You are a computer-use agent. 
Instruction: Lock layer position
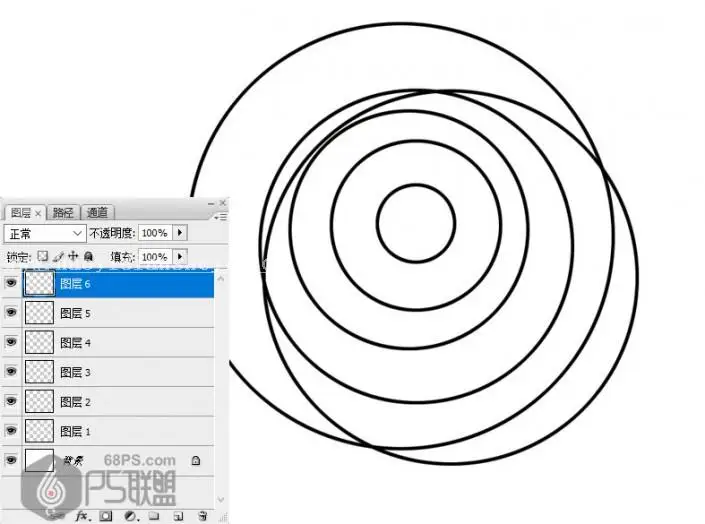pos(73,256)
